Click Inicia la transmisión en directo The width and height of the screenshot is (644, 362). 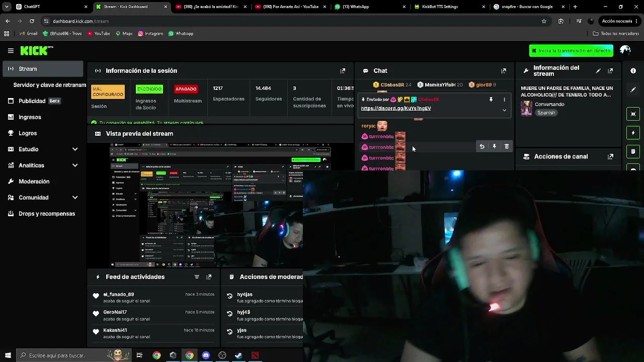571,51
